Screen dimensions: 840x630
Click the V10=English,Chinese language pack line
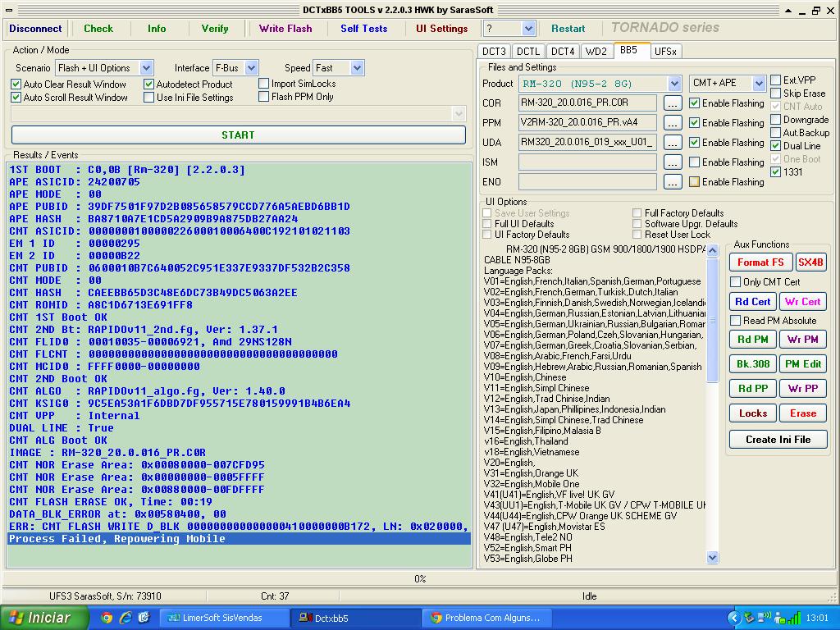(x=524, y=377)
